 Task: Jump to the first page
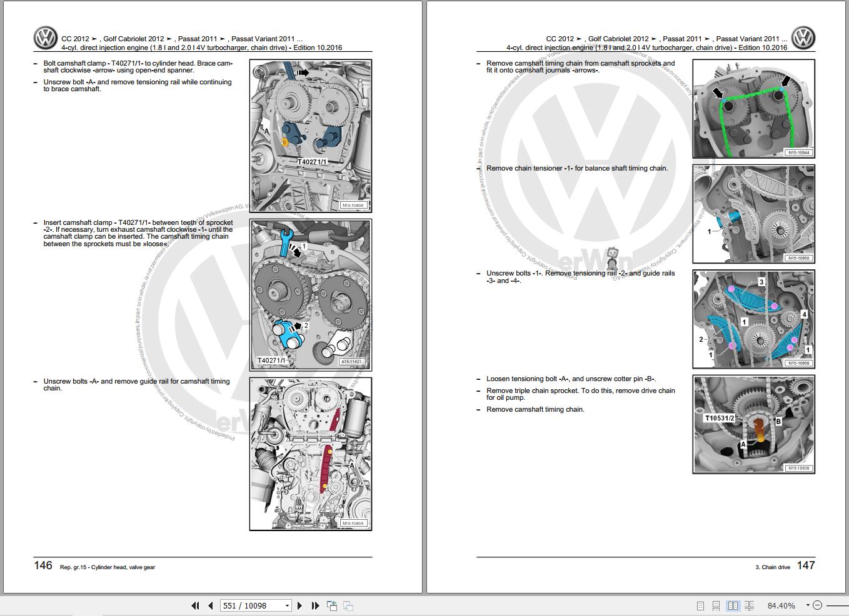pyautogui.click(x=195, y=605)
